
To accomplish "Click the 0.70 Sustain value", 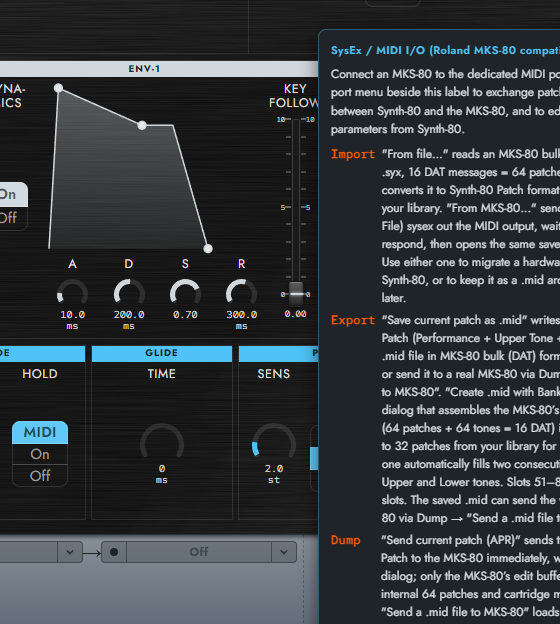I will (185, 314).
